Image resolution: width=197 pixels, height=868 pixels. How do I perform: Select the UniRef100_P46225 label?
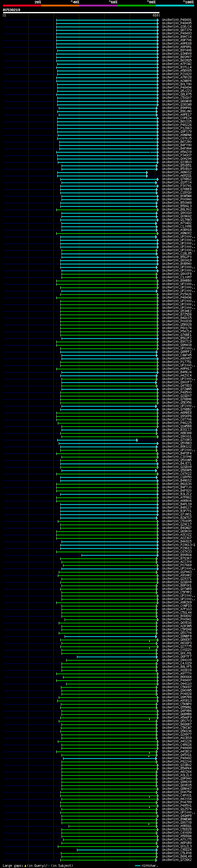point(177,423)
